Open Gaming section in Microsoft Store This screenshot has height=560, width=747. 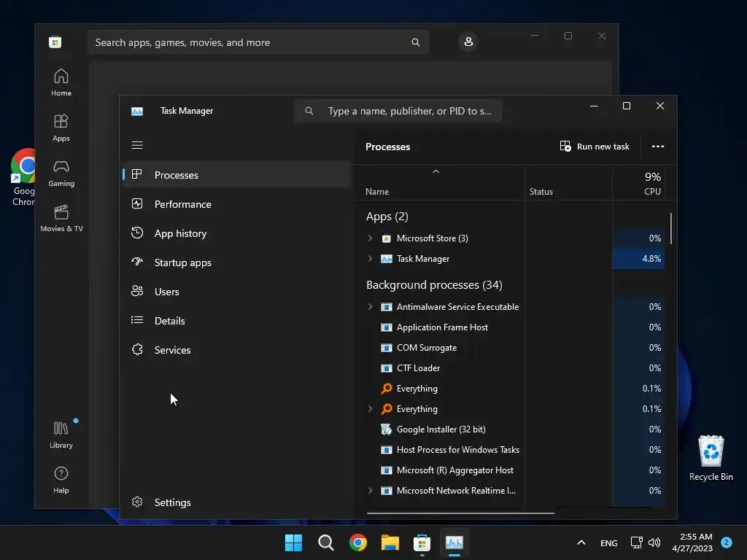[61, 173]
